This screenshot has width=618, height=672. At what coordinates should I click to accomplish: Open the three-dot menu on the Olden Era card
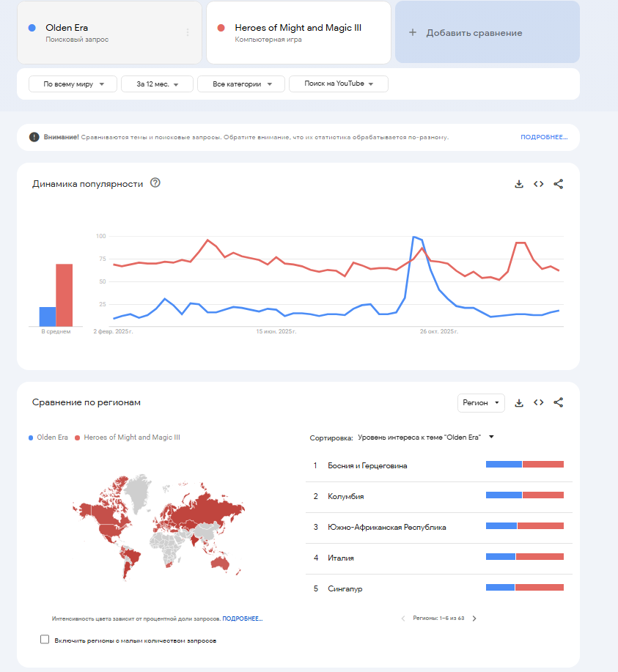(x=188, y=32)
